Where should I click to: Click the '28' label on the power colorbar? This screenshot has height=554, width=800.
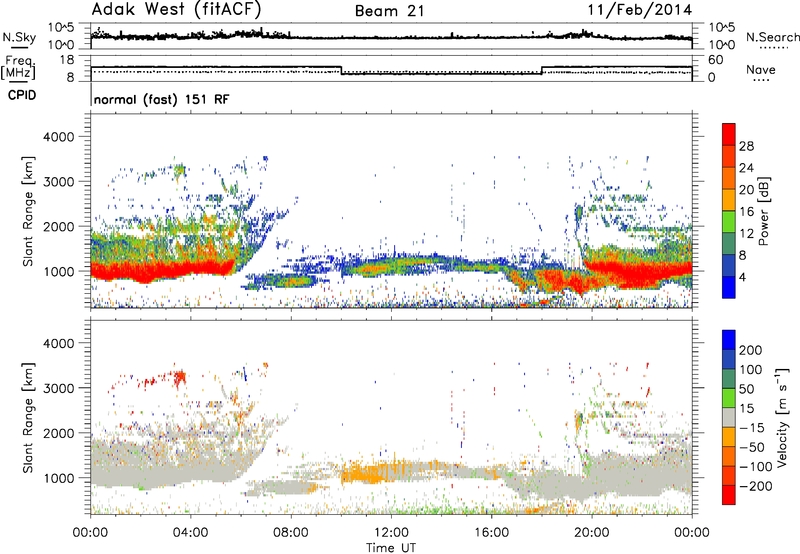(x=746, y=146)
